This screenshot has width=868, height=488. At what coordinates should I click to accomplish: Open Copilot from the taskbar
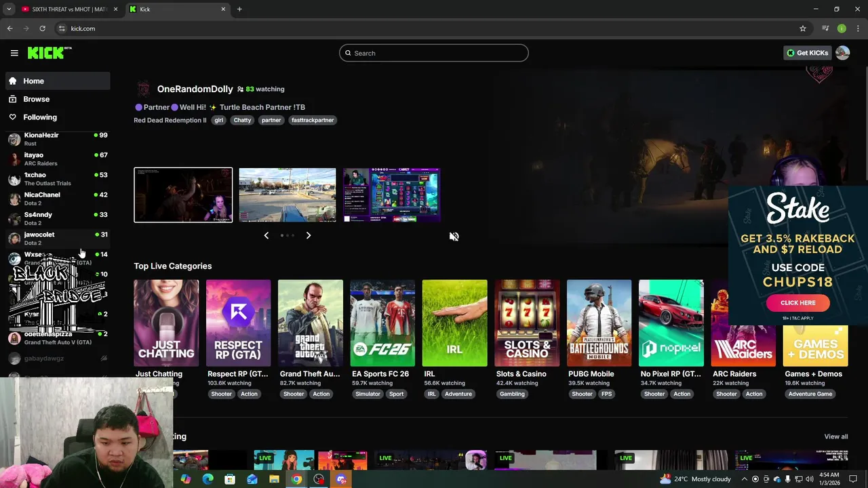click(x=186, y=479)
